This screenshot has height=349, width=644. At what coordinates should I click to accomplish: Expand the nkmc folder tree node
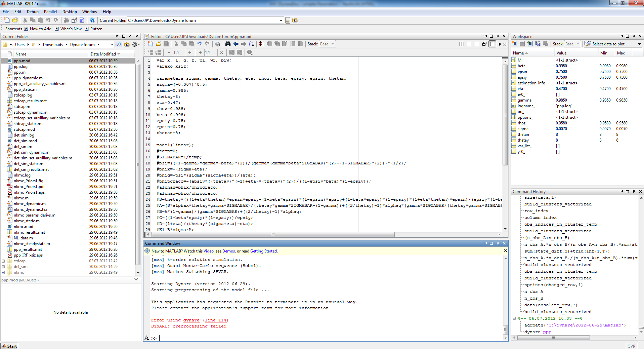(3, 272)
